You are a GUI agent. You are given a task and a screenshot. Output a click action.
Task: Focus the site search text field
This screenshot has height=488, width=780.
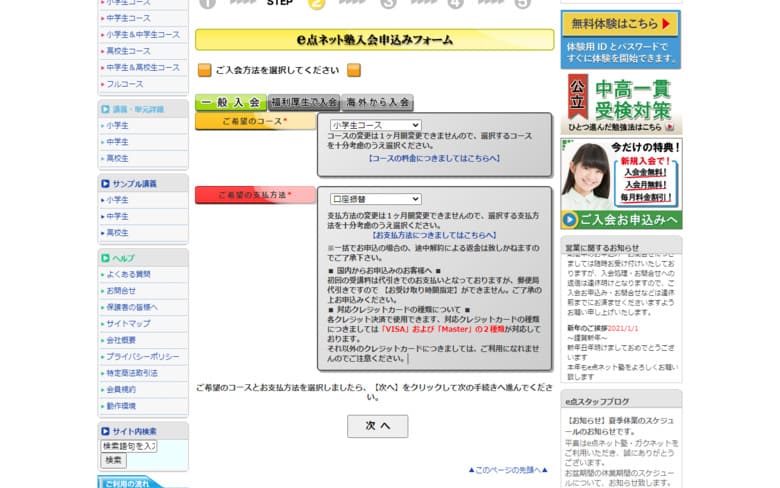click(x=129, y=446)
